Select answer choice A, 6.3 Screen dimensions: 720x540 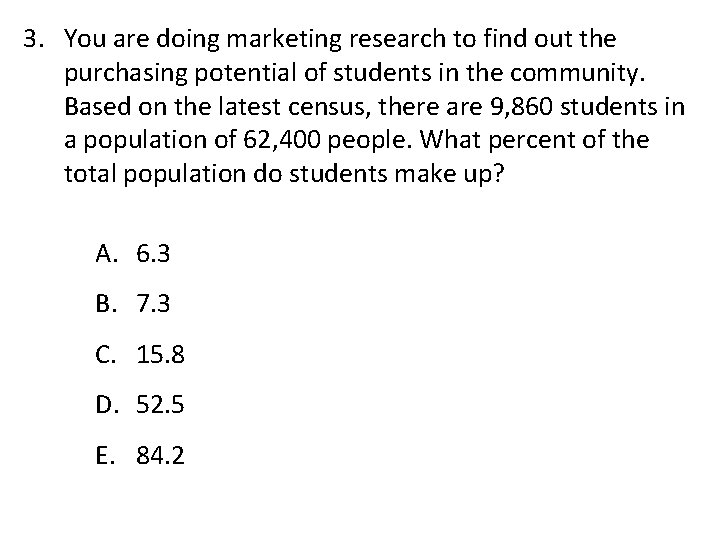coord(133,253)
